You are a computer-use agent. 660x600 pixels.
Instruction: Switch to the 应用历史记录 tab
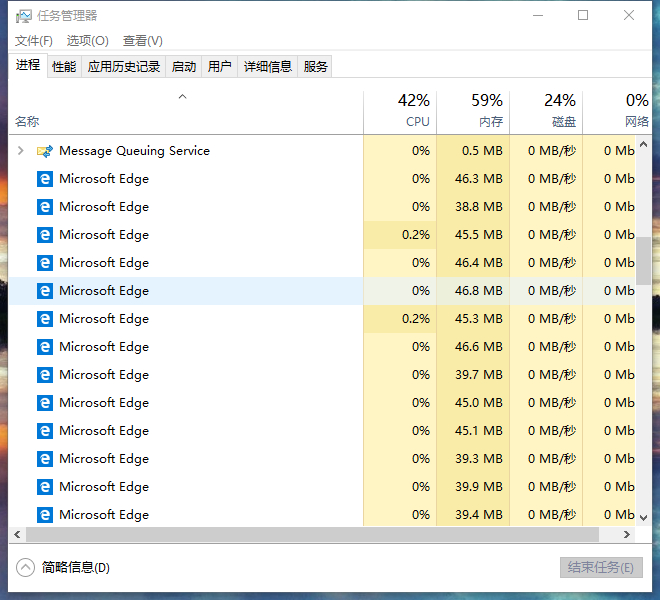(x=124, y=67)
